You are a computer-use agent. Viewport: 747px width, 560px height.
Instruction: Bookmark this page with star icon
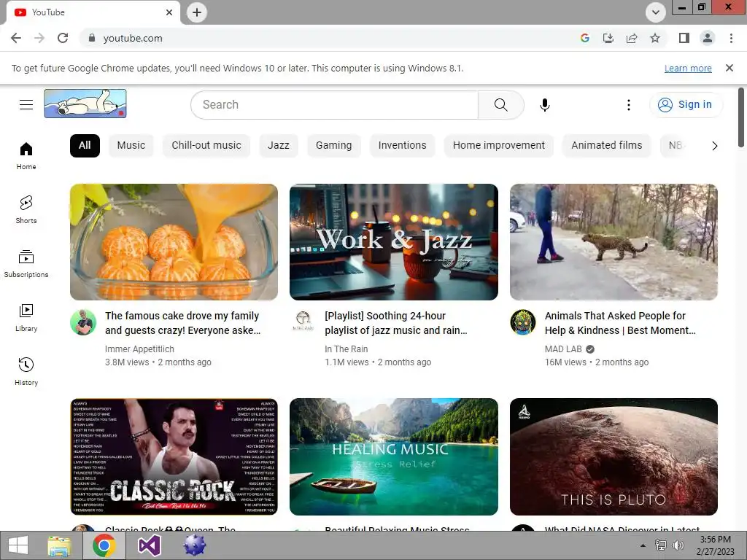[x=655, y=38]
